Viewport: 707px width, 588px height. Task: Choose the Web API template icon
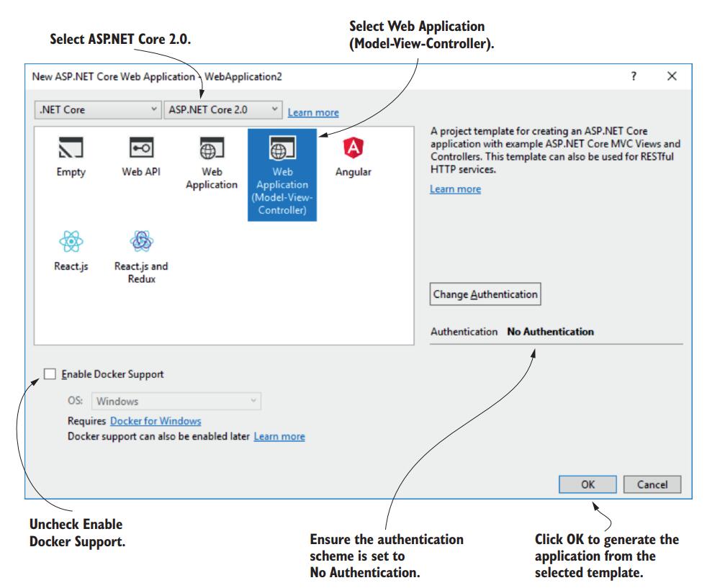[141, 148]
